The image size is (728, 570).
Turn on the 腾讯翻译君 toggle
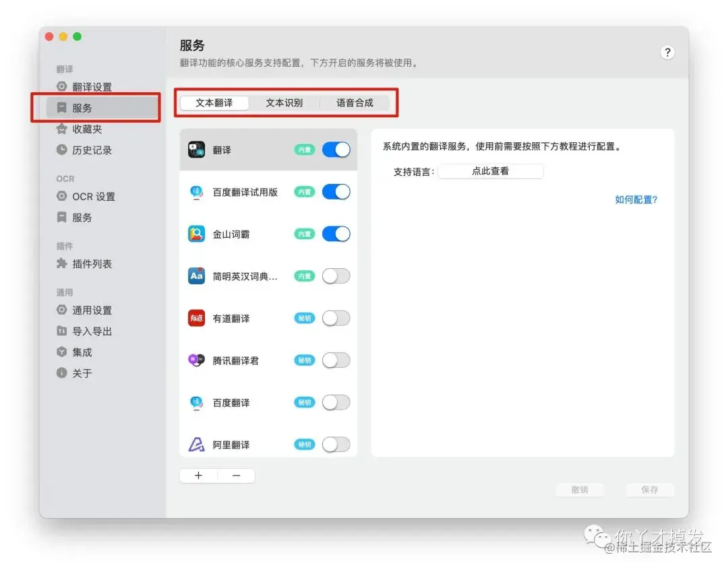tap(336, 360)
